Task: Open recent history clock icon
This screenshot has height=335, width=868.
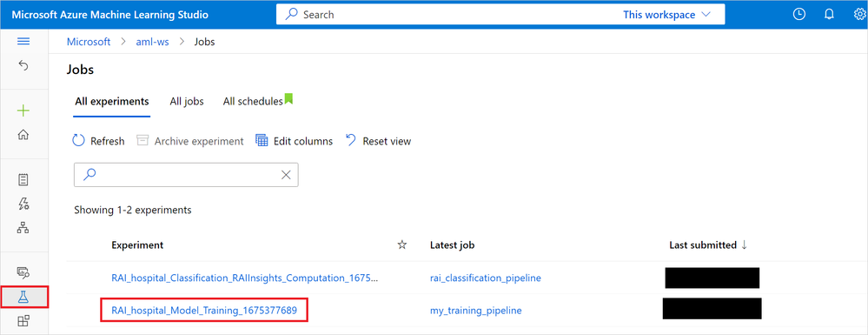Action: pyautogui.click(x=799, y=15)
